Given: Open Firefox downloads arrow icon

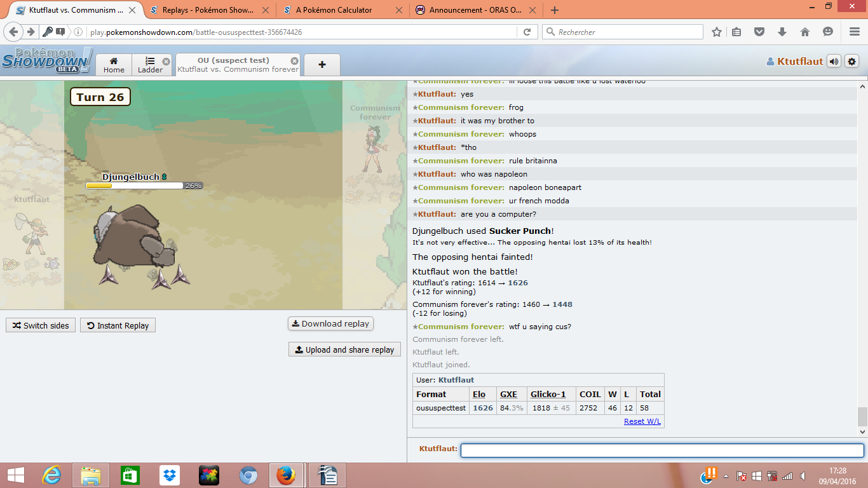Looking at the screenshot, I should pos(782,32).
